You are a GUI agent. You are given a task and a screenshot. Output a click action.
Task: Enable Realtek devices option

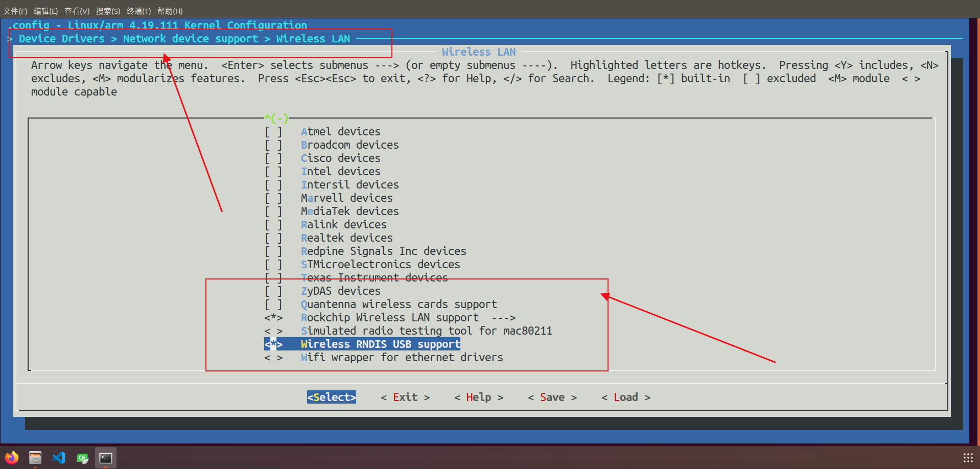point(273,238)
